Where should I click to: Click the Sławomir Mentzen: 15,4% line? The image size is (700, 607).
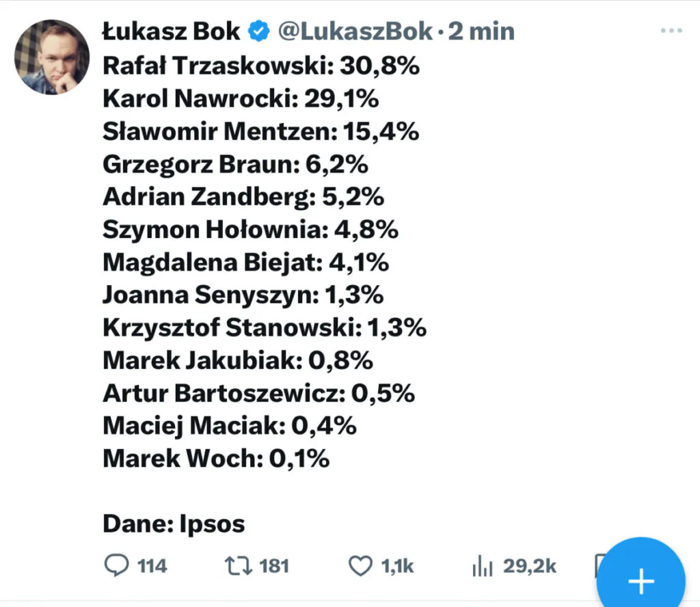[260, 131]
